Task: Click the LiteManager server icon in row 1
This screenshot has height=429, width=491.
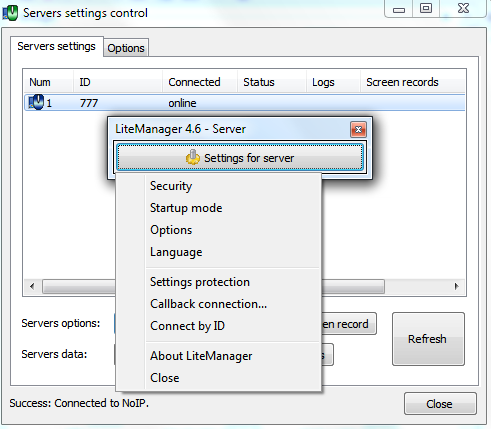Action: click(x=36, y=102)
